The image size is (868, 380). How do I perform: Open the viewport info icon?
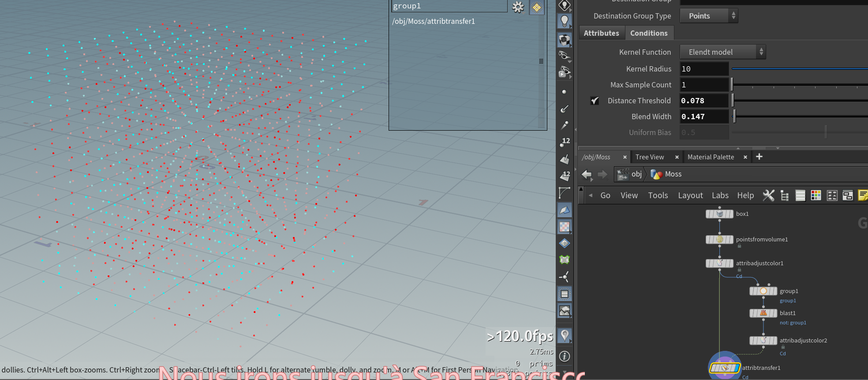pos(565,356)
